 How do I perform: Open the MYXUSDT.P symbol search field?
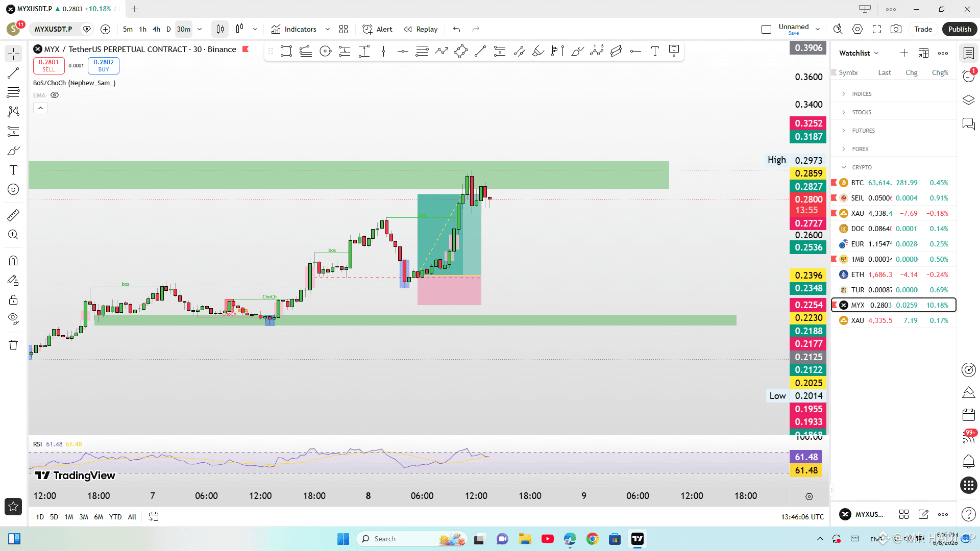pyautogui.click(x=54, y=29)
